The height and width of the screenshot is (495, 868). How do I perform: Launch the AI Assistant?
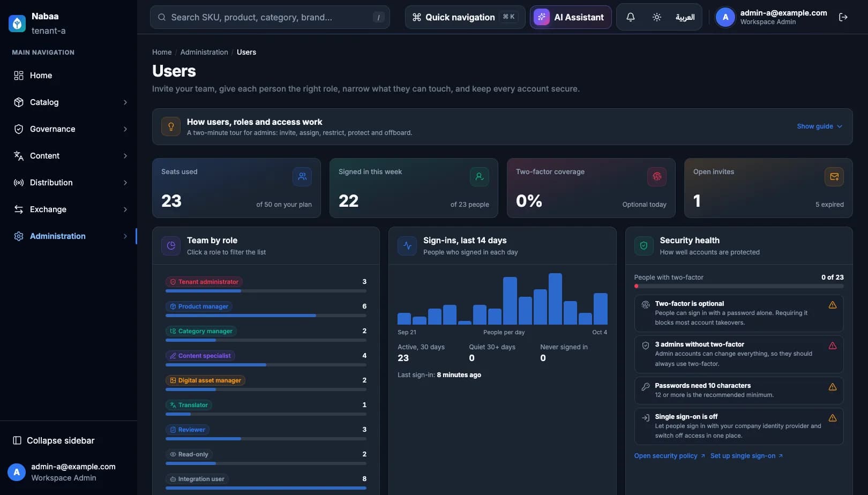coord(571,17)
